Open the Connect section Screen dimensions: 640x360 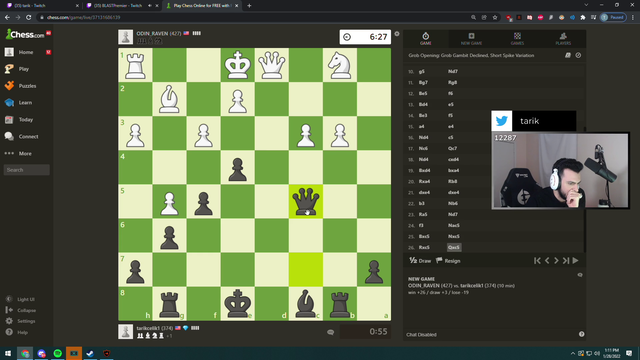pyautogui.click(x=28, y=137)
